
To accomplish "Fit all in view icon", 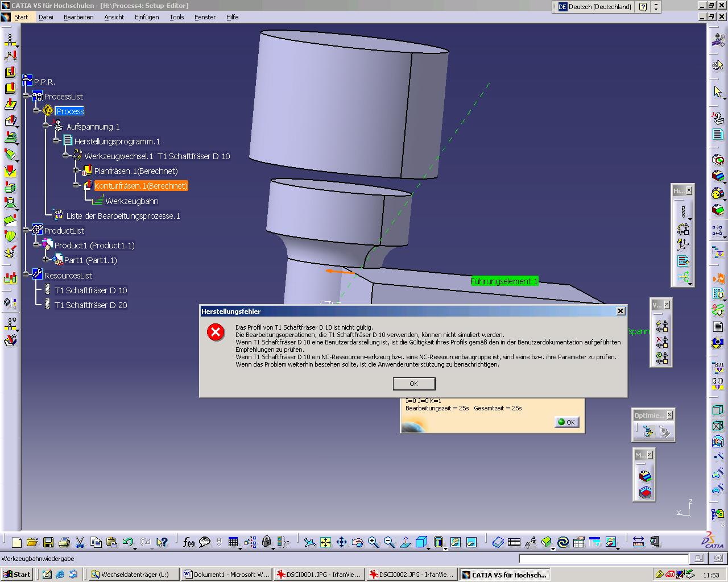I will click(x=325, y=542).
